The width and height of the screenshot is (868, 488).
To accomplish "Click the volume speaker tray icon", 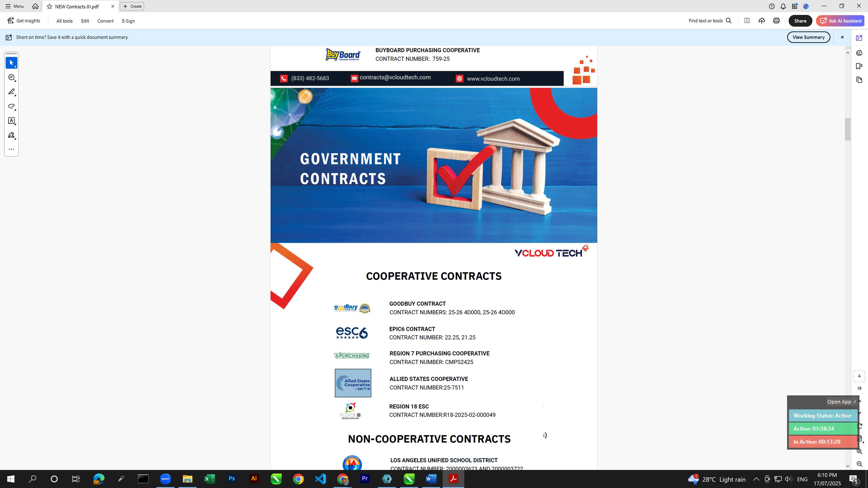I will pos(788,479).
